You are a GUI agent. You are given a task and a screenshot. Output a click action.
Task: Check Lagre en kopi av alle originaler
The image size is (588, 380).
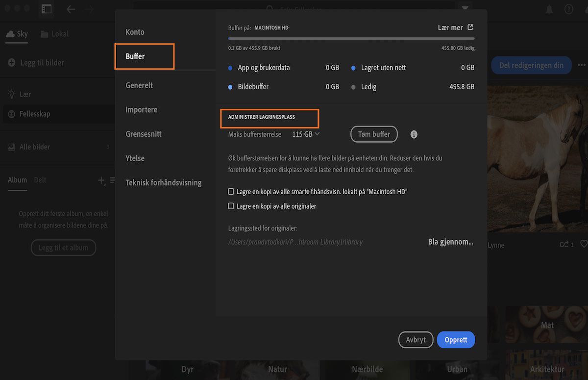(230, 206)
